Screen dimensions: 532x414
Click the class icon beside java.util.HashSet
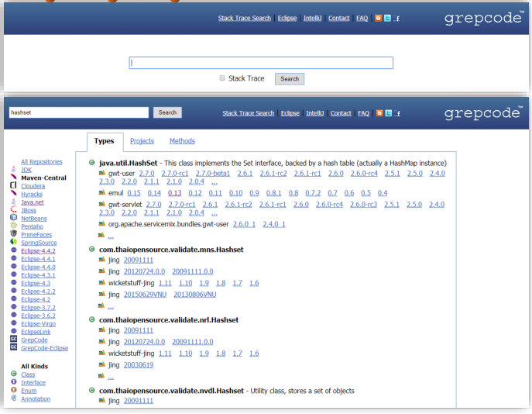[x=91, y=163]
